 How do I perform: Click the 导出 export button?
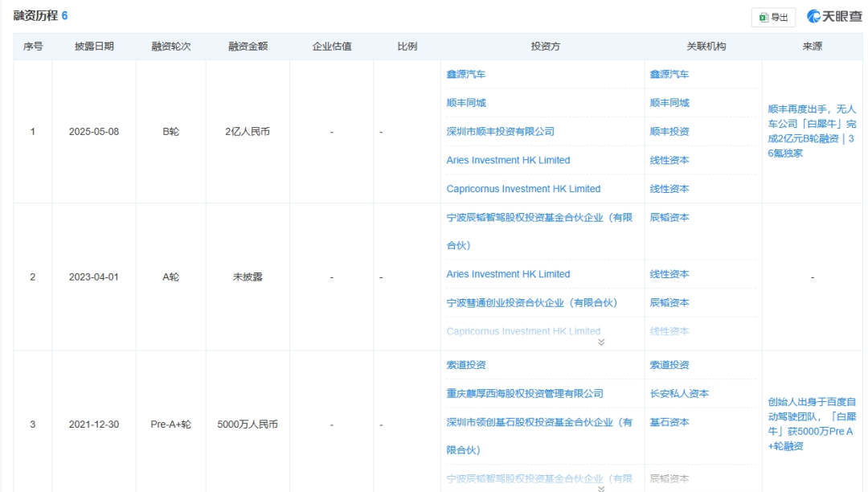(773, 17)
